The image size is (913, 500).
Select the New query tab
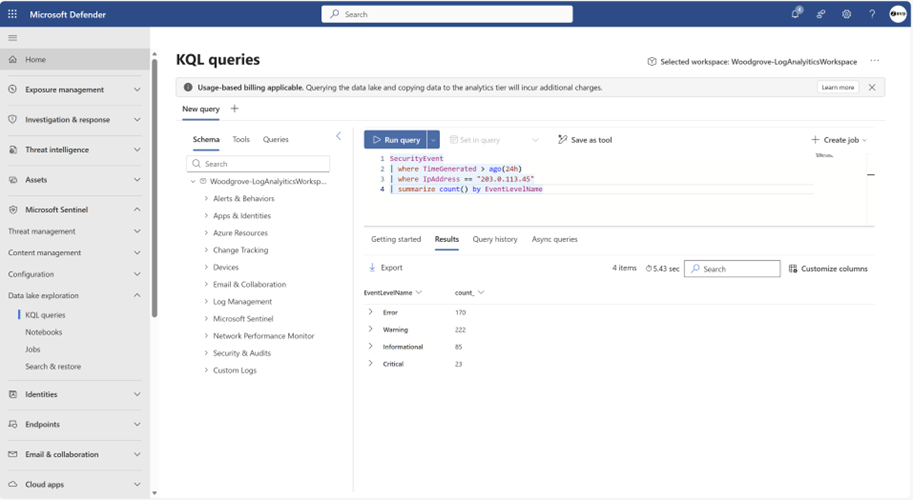[x=201, y=109]
